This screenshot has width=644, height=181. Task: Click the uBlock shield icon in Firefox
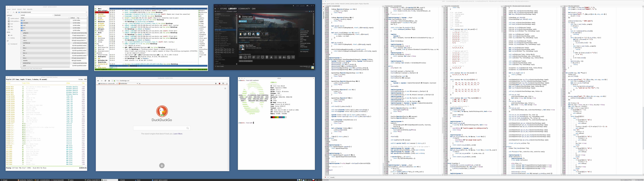point(220,83)
